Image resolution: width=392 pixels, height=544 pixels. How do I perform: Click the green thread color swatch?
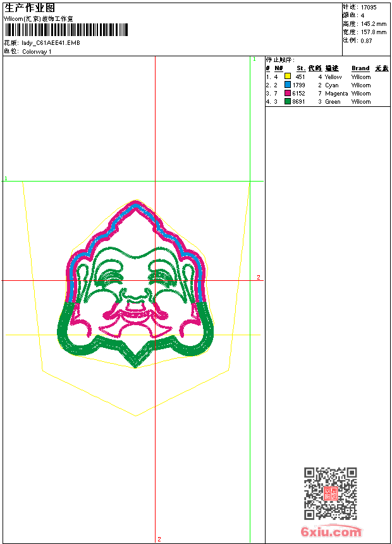tap(288, 101)
